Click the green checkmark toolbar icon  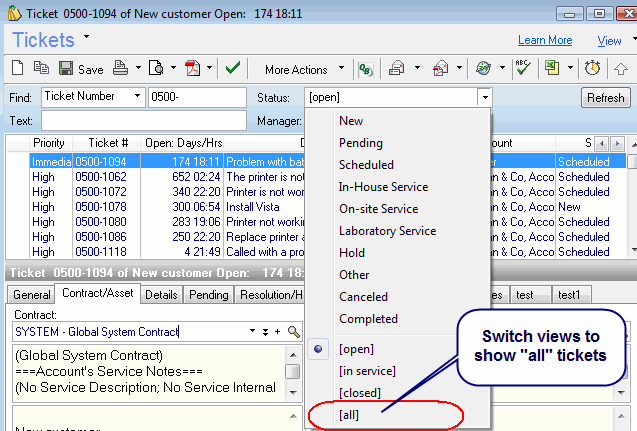pos(232,69)
